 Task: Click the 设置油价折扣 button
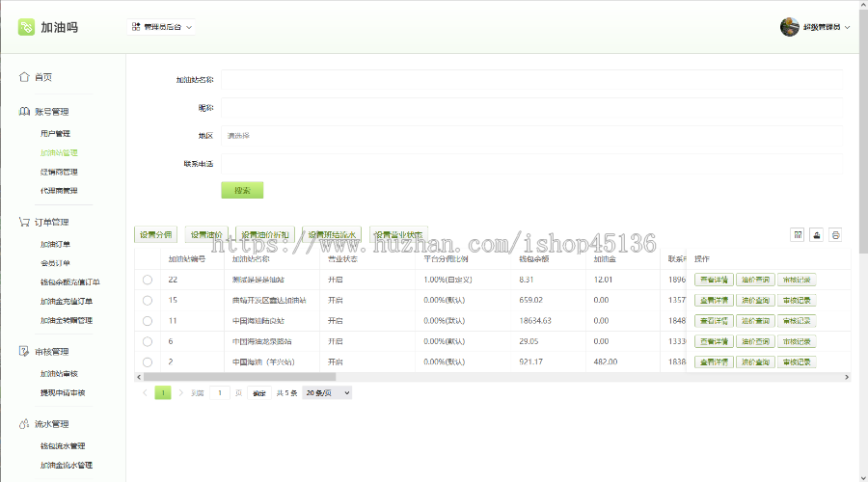click(265, 234)
